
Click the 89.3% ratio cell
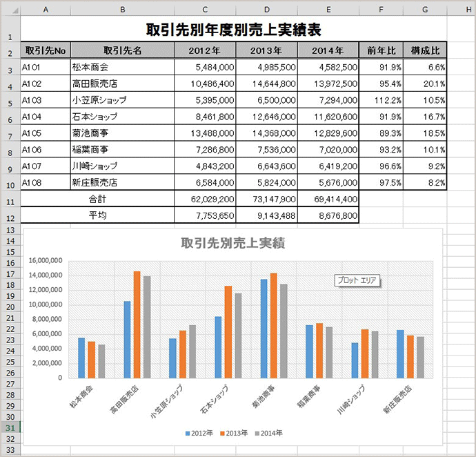381,133
